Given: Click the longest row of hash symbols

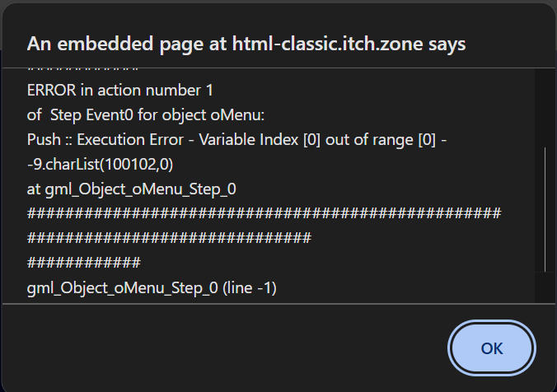Looking at the screenshot, I should tap(264, 214).
